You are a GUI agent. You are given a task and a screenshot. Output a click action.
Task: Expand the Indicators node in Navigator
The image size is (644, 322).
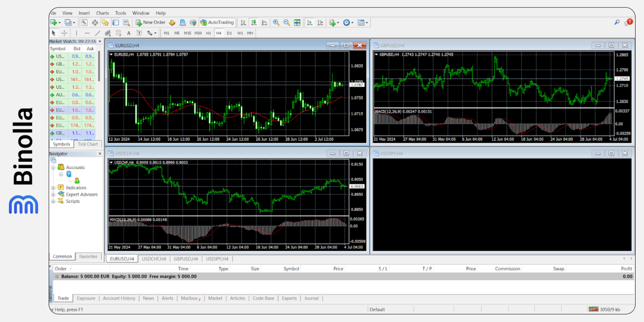click(x=54, y=187)
